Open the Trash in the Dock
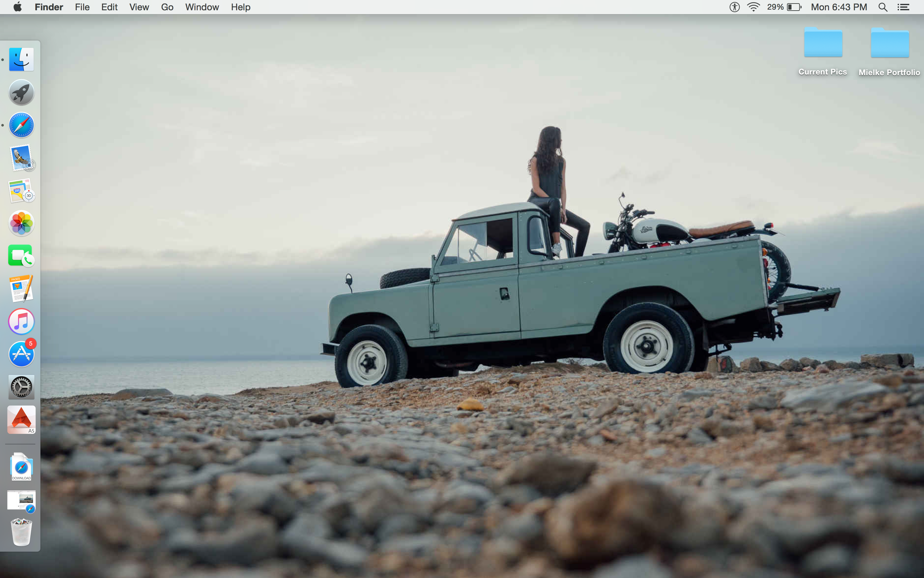The image size is (924, 578). tap(21, 532)
